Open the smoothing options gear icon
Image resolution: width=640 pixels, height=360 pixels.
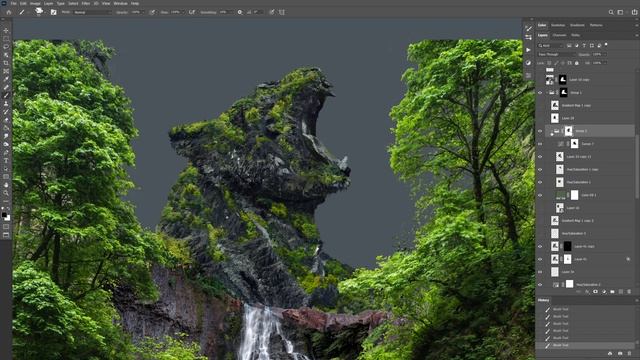click(240, 12)
